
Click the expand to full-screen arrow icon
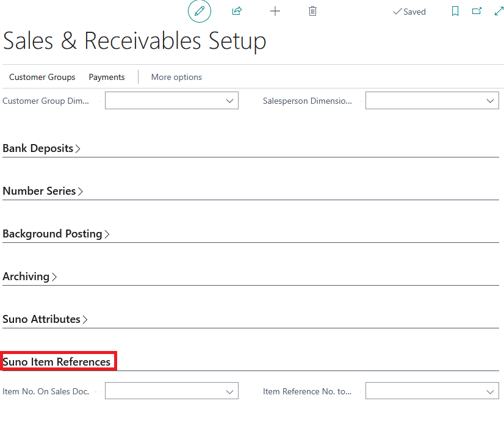[x=499, y=11]
